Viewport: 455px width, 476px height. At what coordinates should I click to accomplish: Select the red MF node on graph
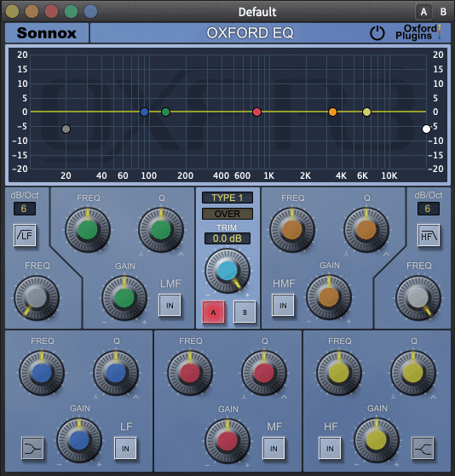(x=256, y=112)
